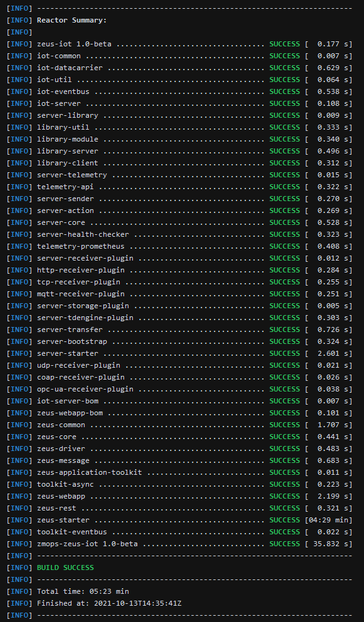364x622 pixels.
Task: Click the iot-datacarrier module name
Action: pos(70,68)
